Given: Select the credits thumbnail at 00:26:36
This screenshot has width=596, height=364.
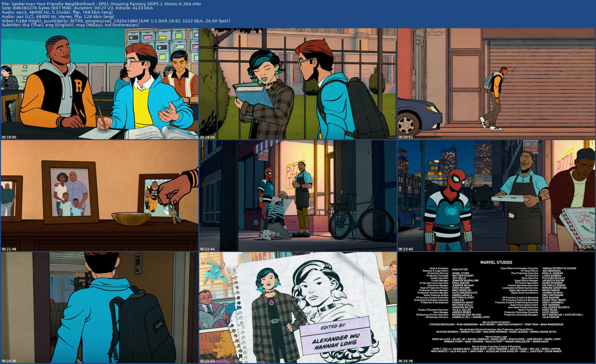Looking at the screenshot, I should coord(496,308).
